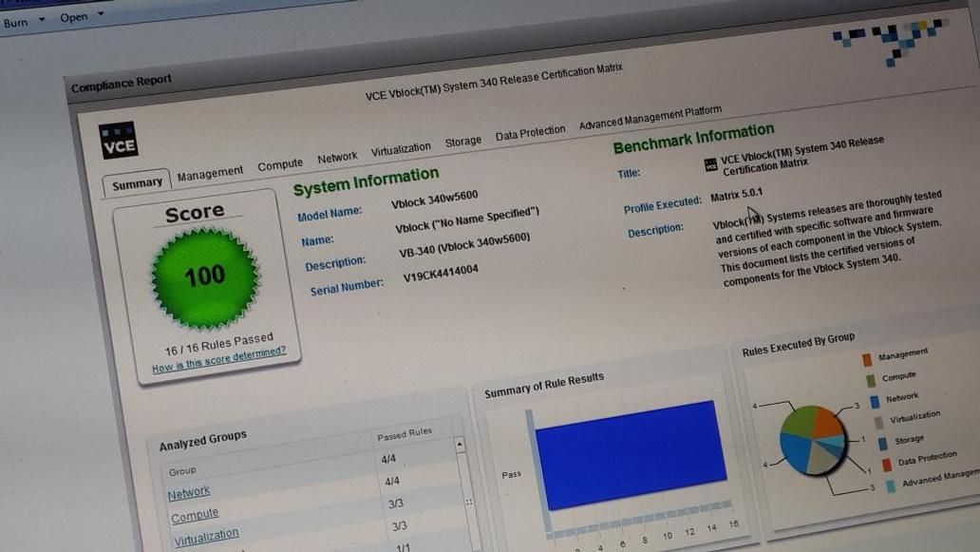Screen dimensions: 980x552
Task: Go to the Data Protection tab
Action: coord(530,133)
